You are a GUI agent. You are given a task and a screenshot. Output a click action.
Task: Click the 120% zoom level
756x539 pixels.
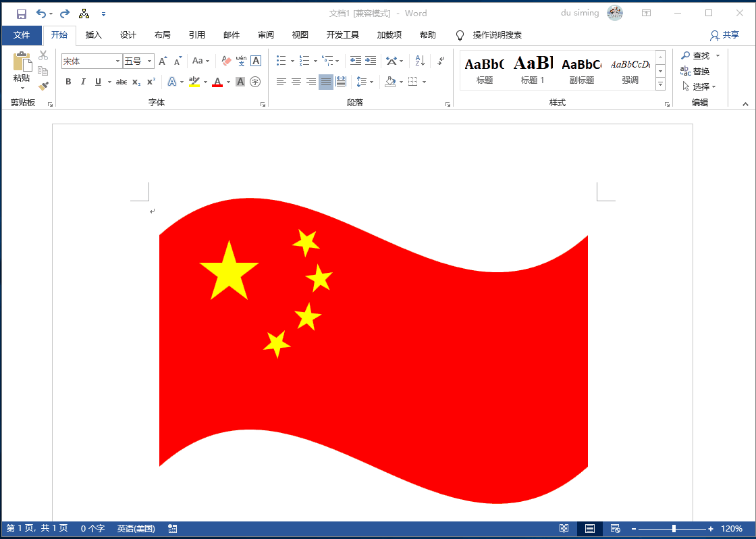[x=732, y=529]
